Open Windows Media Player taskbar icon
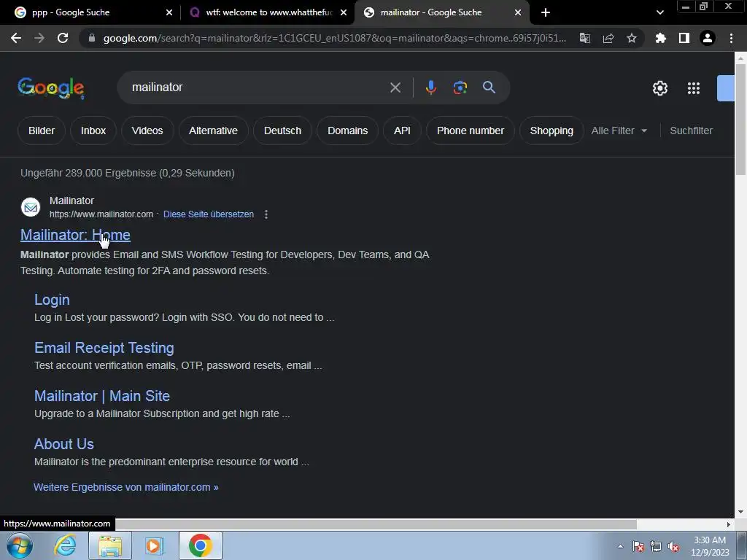This screenshot has width=747, height=560. click(154, 545)
